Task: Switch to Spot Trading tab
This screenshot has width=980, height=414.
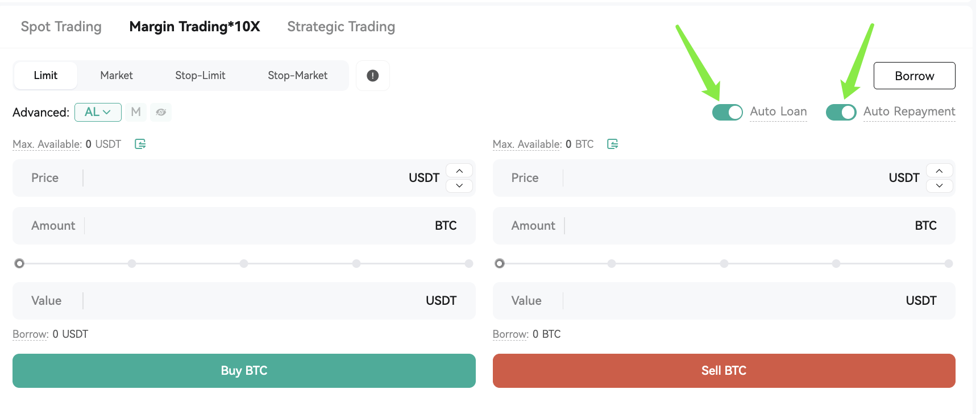Action: point(61,27)
